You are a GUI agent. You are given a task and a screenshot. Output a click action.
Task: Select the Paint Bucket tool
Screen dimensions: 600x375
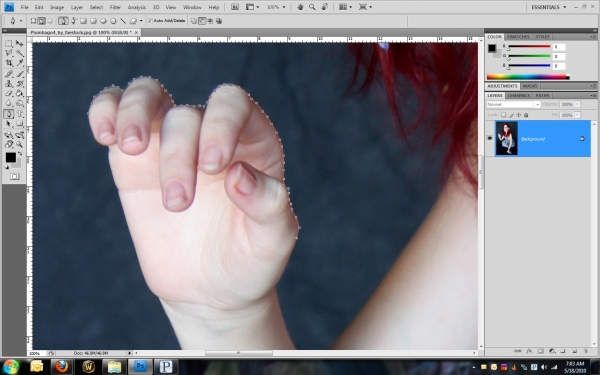pos(20,93)
